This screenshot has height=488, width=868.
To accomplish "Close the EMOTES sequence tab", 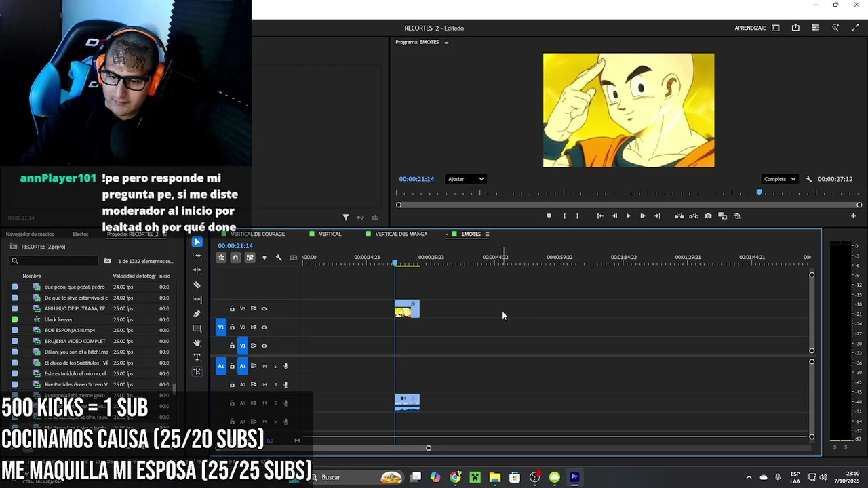I will (447, 235).
